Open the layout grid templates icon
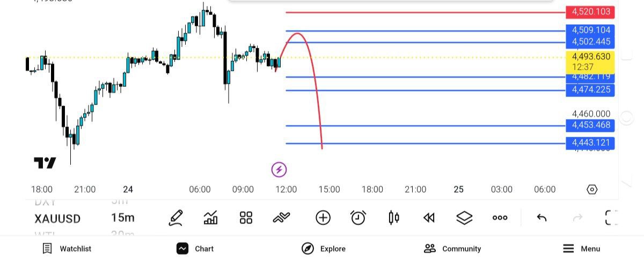Screen dimensions: 644x262 pyautogui.click(x=246, y=218)
